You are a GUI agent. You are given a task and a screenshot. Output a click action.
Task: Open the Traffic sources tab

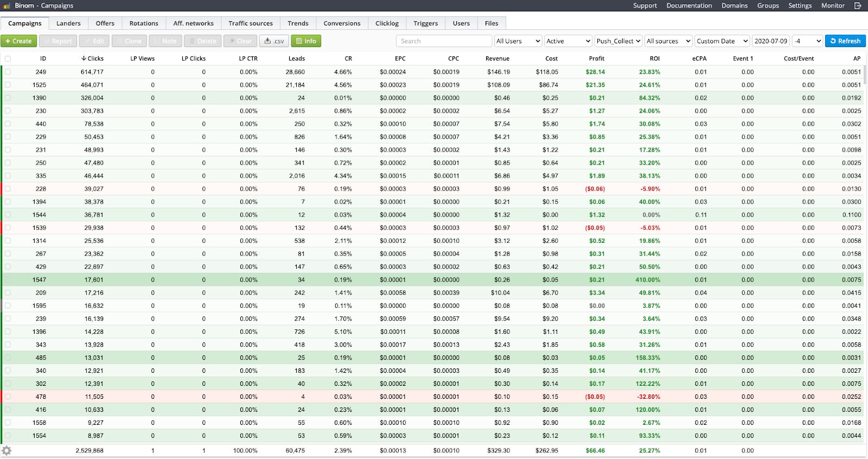(251, 23)
